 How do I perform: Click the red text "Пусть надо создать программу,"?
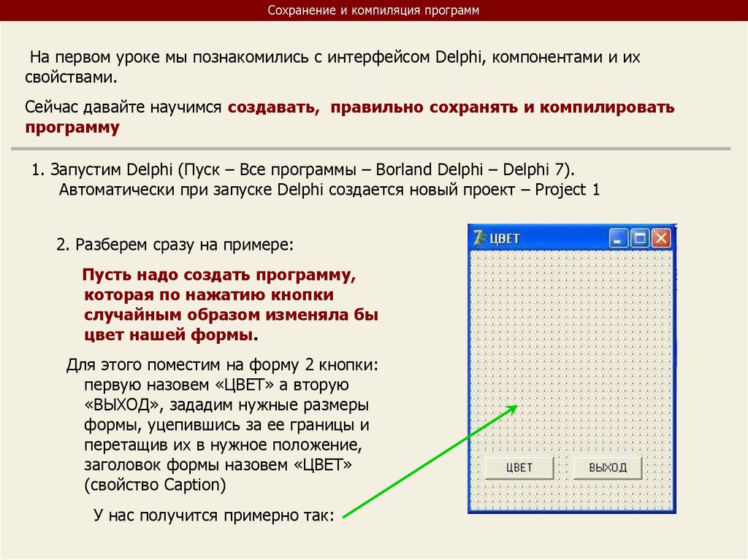coord(219,275)
